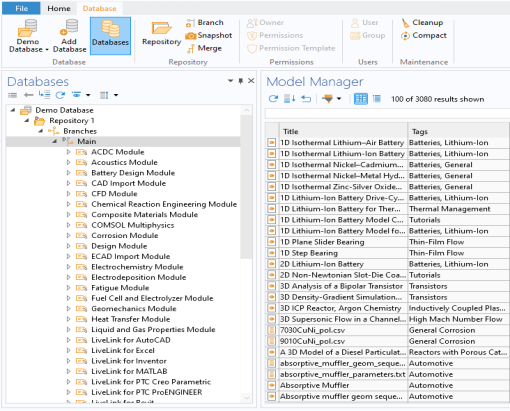Select the Database ribbon tab

tap(99, 8)
